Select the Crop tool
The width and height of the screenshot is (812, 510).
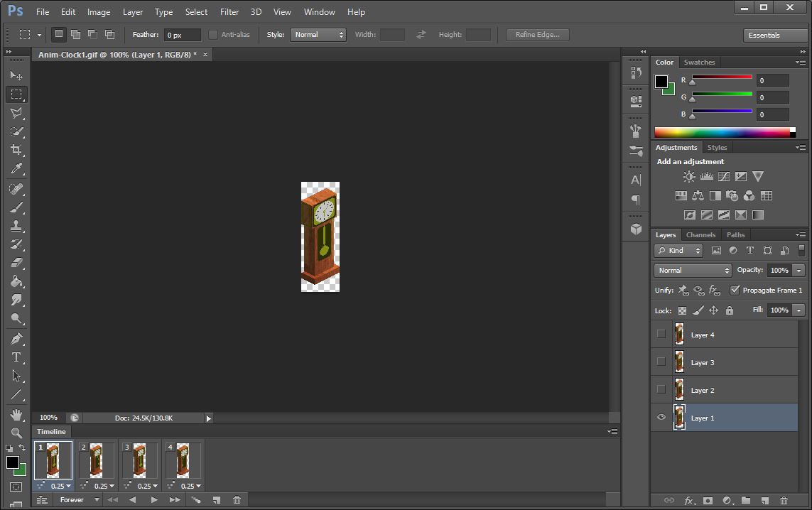[x=16, y=150]
